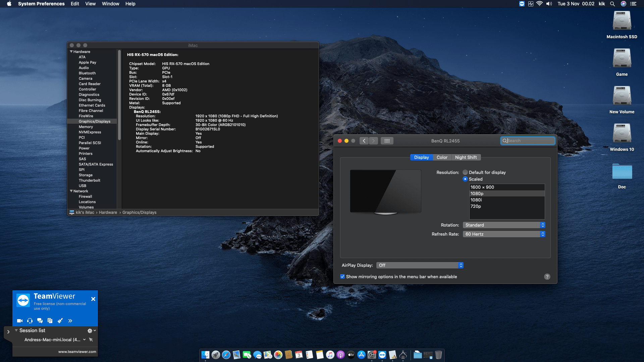Click the iMac sidebar scrollbar
644x362 pixels.
pos(119,95)
